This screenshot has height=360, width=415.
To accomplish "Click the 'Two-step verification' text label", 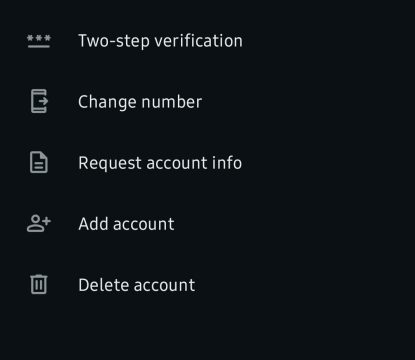I will tap(160, 41).
